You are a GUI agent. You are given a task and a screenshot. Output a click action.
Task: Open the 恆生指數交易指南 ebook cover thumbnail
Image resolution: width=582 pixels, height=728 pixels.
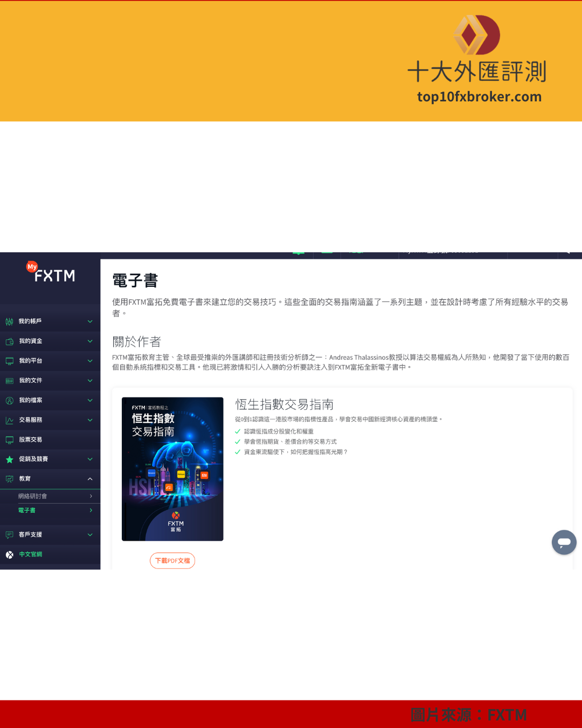click(x=172, y=469)
